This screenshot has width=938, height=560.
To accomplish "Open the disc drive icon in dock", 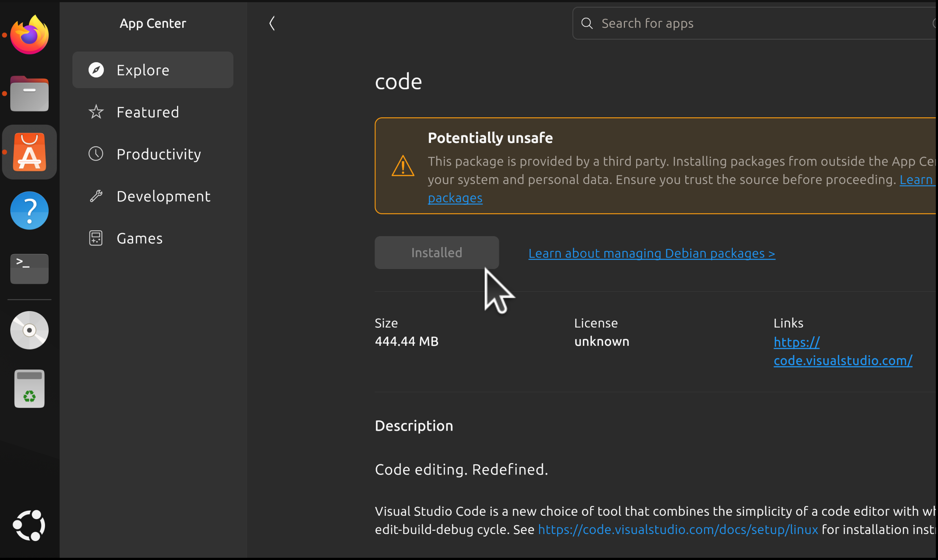I will pyautogui.click(x=30, y=330).
